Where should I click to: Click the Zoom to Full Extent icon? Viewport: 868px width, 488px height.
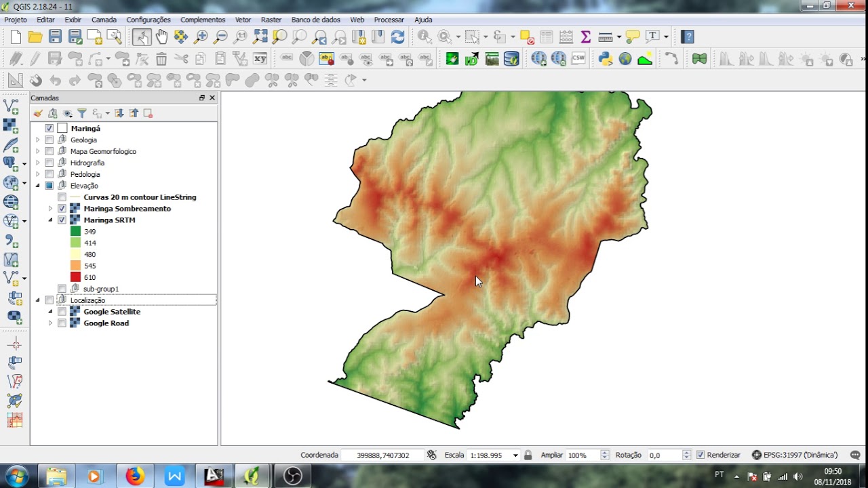click(x=260, y=37)
